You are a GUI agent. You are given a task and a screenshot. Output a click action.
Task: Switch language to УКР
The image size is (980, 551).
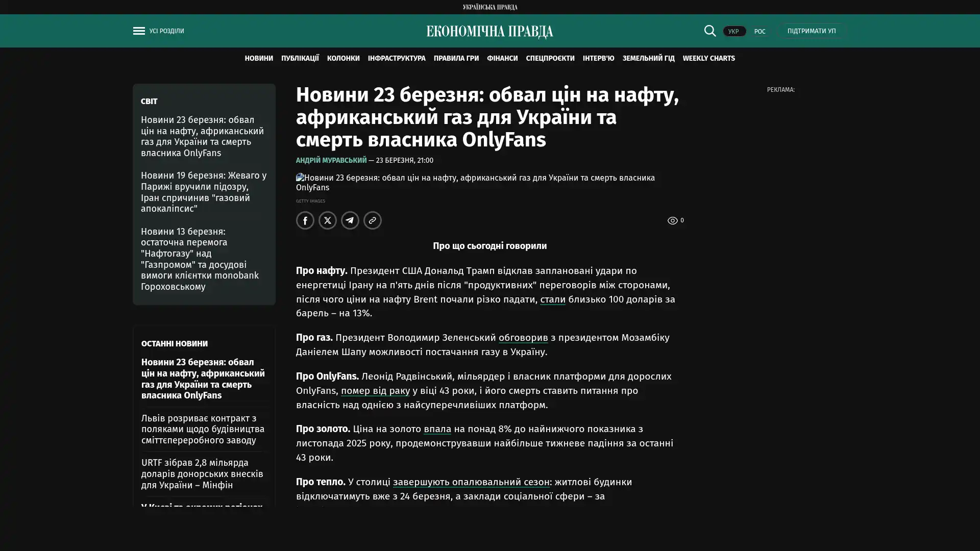[x=733, y=32]
